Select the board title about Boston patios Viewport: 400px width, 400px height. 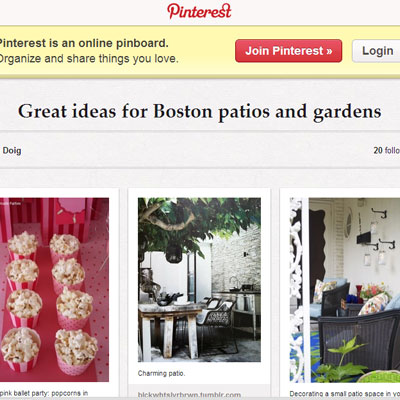[x=199, y=111]
